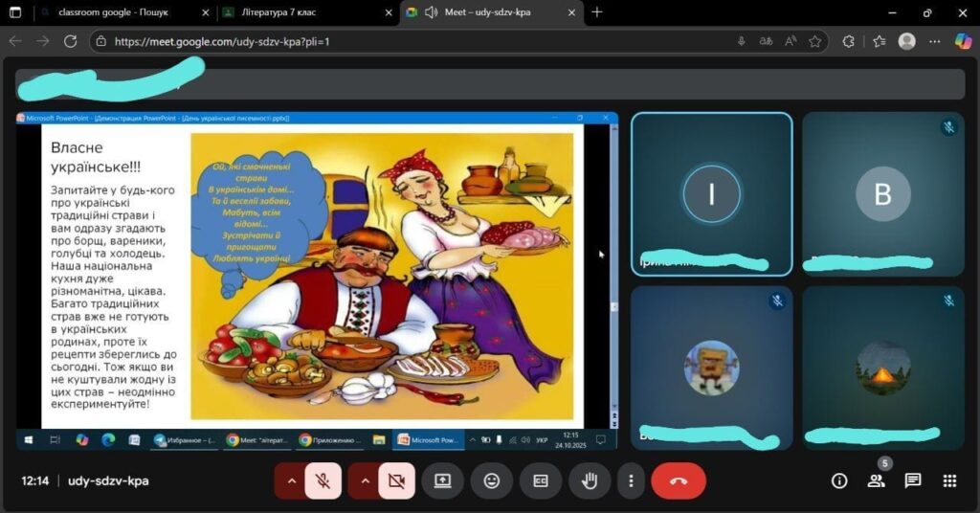Click the Present screen icon
The image size is (980, 513).
(442, 480)
